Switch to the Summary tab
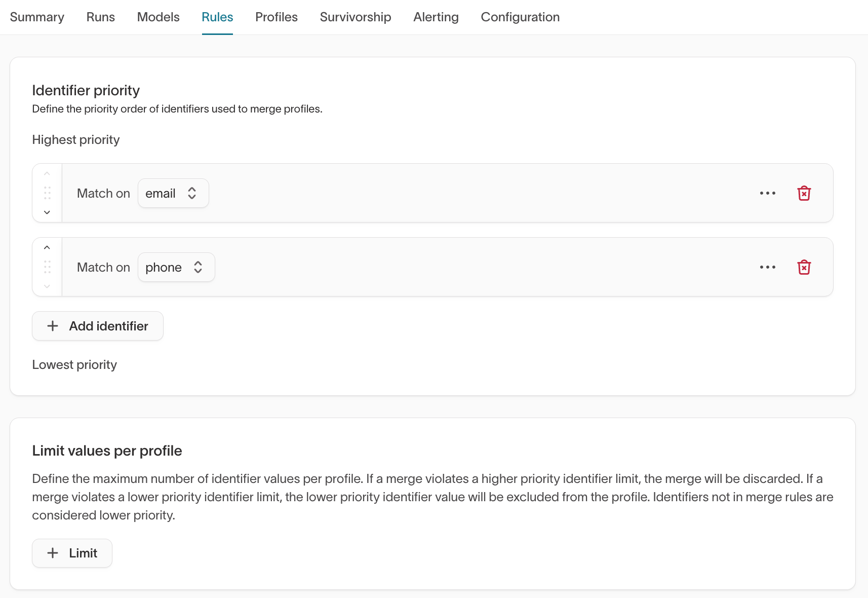 37,17
